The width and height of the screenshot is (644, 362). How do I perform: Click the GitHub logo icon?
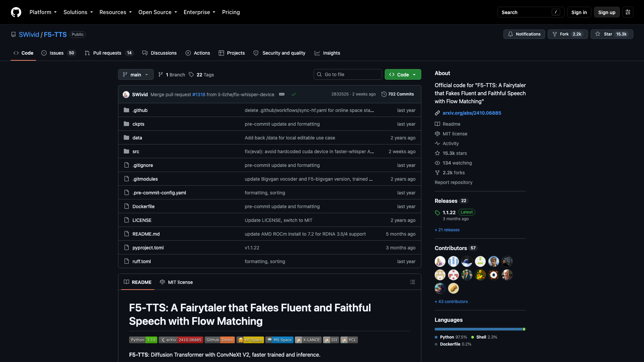[16, 12]
